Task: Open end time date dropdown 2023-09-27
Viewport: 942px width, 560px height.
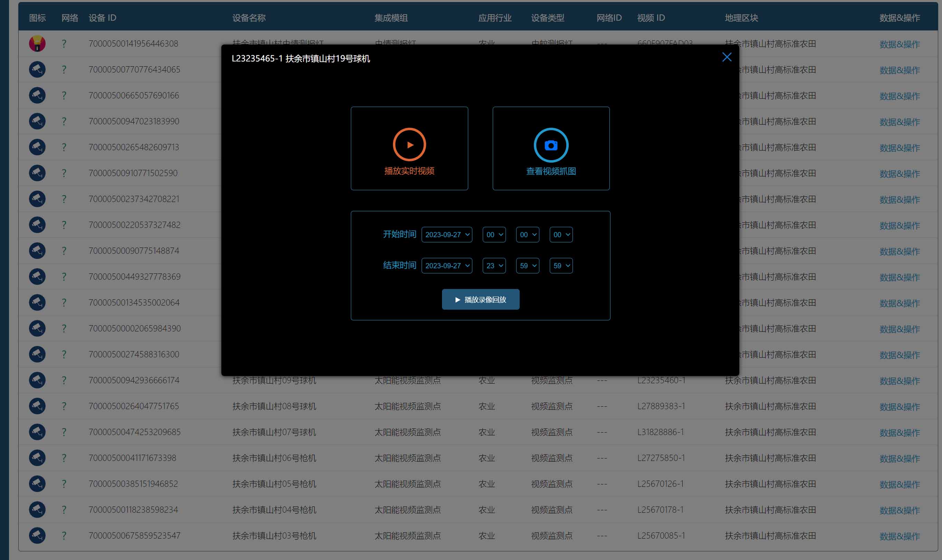Action: 446,265
